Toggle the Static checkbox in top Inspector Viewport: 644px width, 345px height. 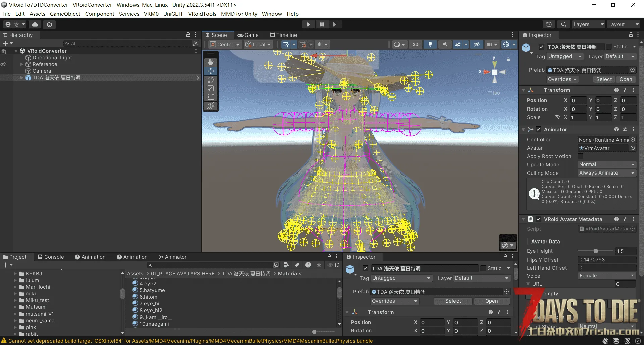click(x=609, y=47)
